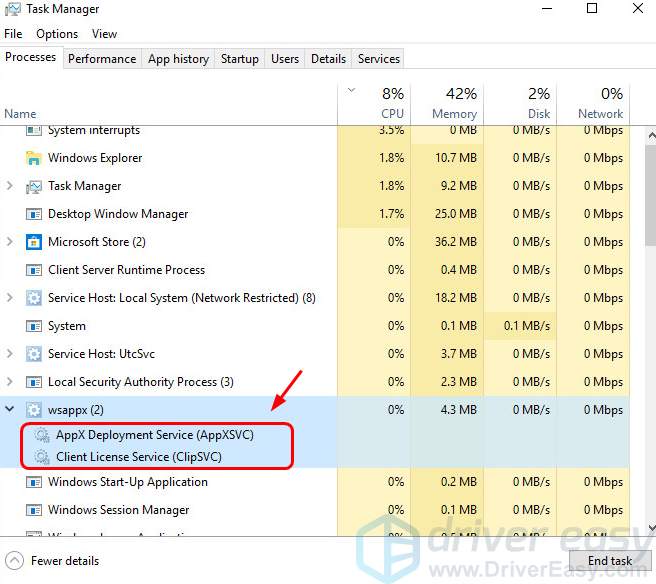
Task: Collapse the wsappx process group
Action: [10, 410]
